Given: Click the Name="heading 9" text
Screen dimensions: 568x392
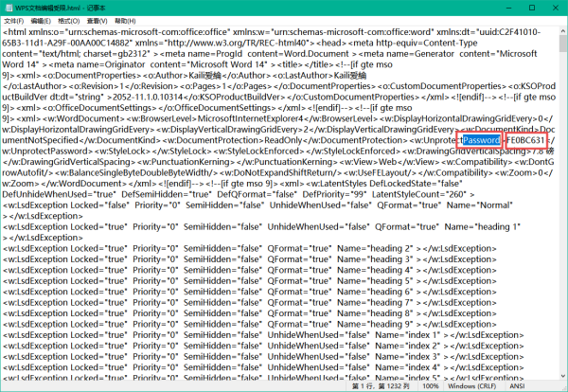Looking at the screenshot, I should [375, 324].
